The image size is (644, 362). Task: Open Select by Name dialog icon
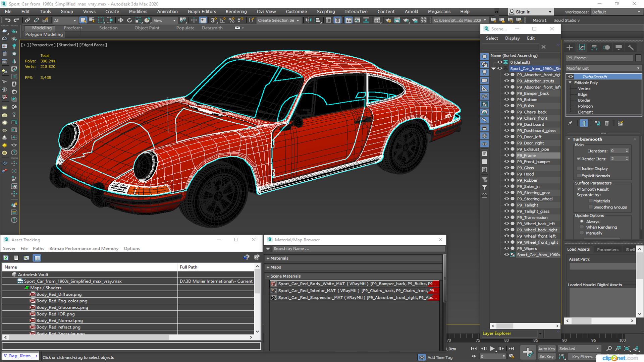pos(92,20)
